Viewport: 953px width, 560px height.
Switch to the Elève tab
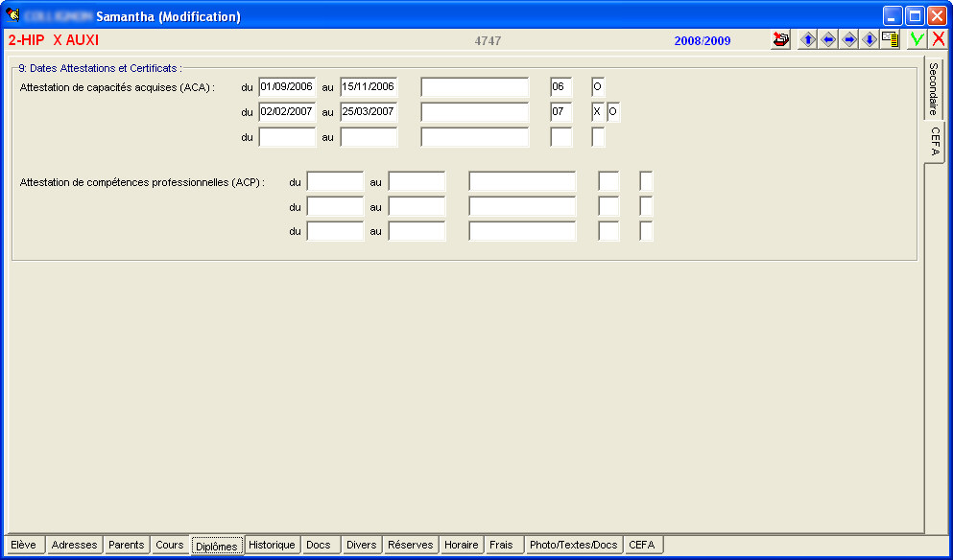(24, 545)
